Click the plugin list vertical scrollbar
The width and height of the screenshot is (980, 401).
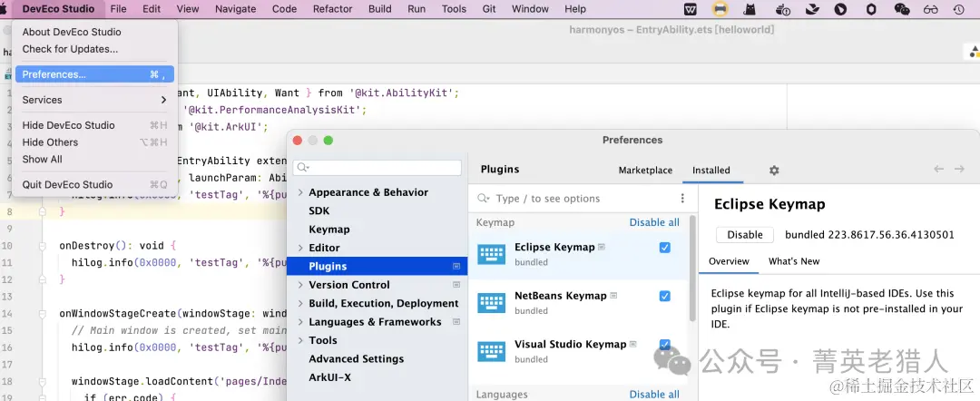pos(692,269)
